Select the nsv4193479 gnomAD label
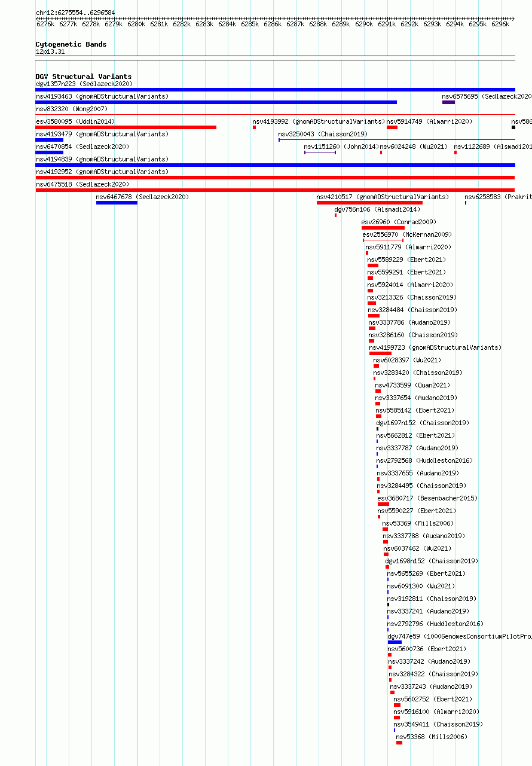This screenshot has width=532, height=766. [102, 134]
